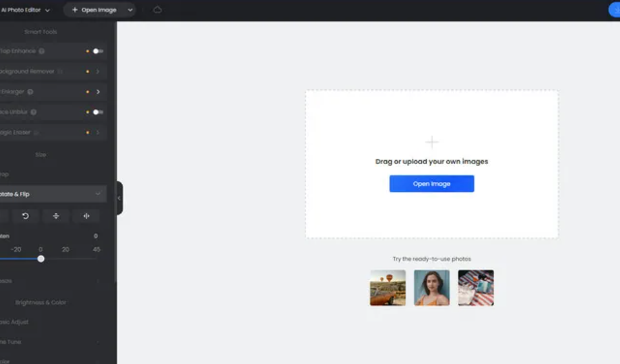The height and width of the screenshot is (364, 620).
Task: Click the Straighten slider handle
Action: 41,259
